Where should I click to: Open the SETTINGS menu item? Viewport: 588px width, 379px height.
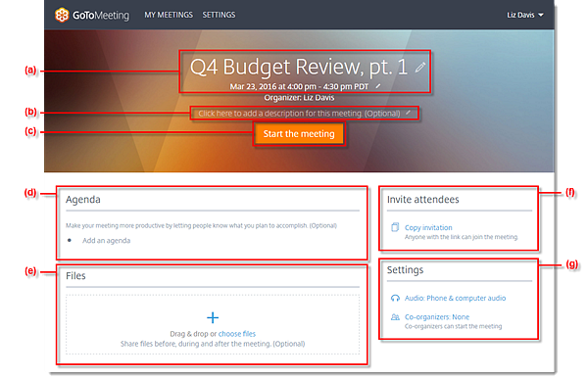219,15
